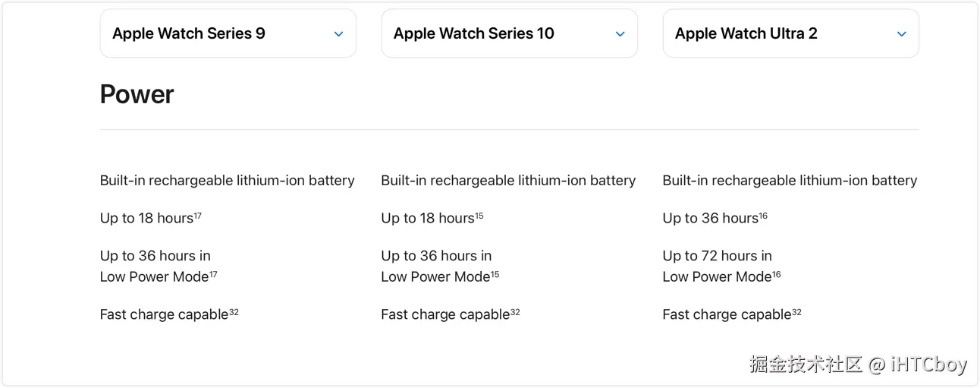
Task: Click the chevron arrow beside Series 9
Action: click(338, 34)
